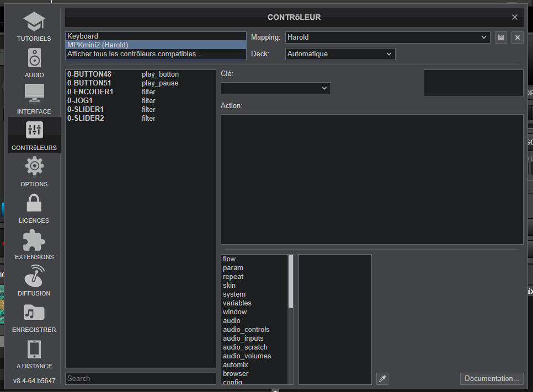The image size is (533, 392).
Task: Select the Contrôleurs section icon
Action: pyautogui.click(x=34, y=135)
